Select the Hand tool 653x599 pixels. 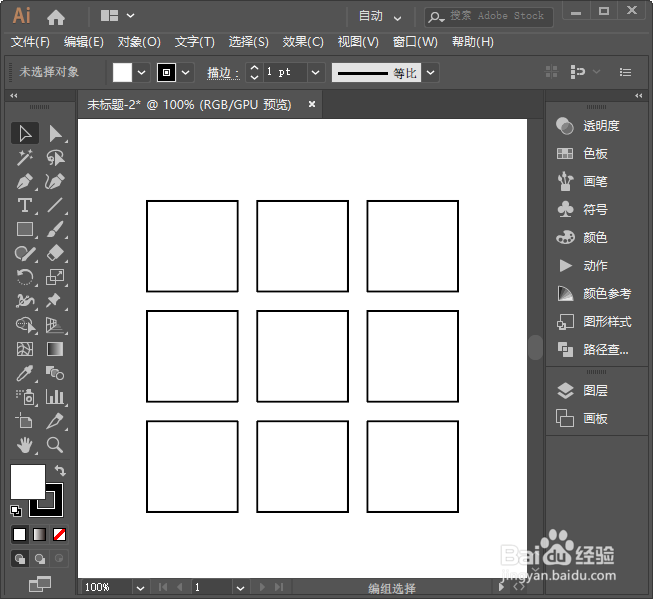point(25,445)
